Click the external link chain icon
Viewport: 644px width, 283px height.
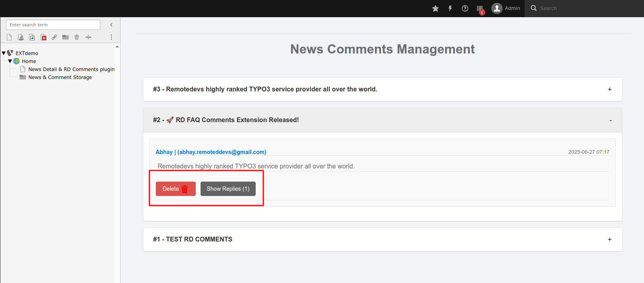(x=54, y=37)
